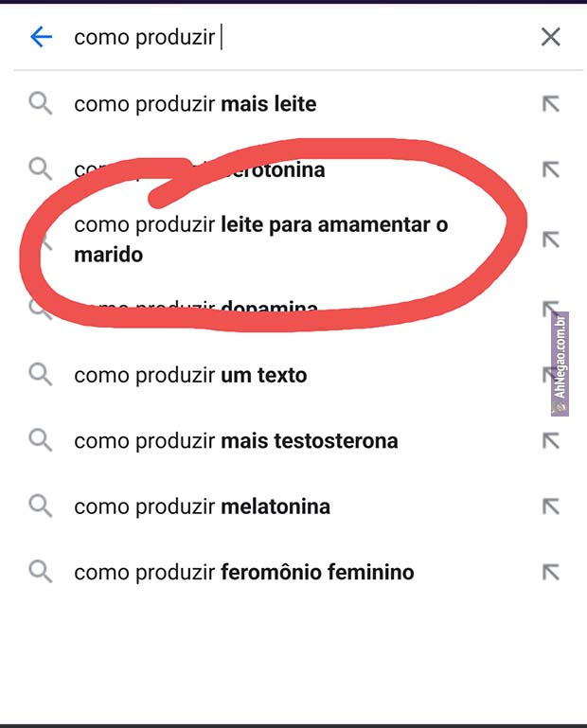
Task: Pick 'como produzir feromônio feminino' suggestion
Action: pyautogui.click(x=243, y=572)
